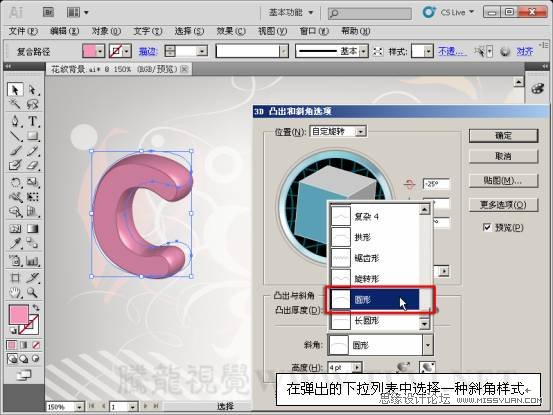Image resolution: width=553 pixels, height=415 pixels.
Task: Select the Slice tool
Action: tap(32, 278)
